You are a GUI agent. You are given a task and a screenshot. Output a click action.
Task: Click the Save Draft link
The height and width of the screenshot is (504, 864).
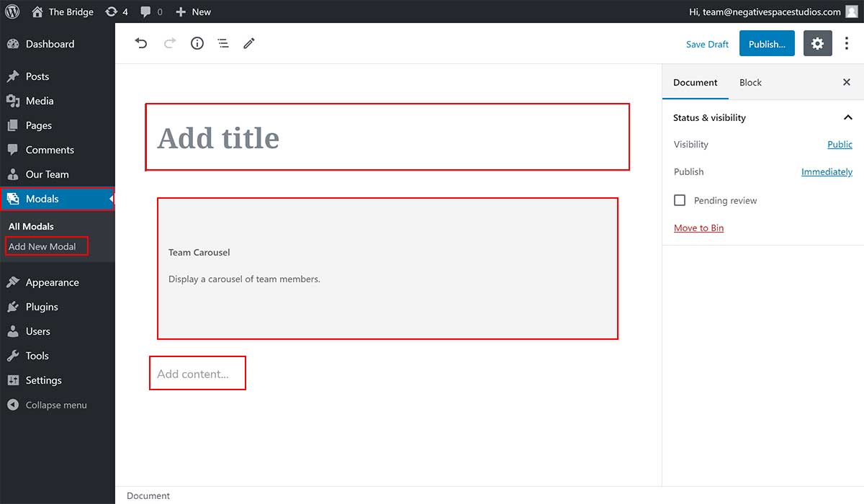point(707,44)
